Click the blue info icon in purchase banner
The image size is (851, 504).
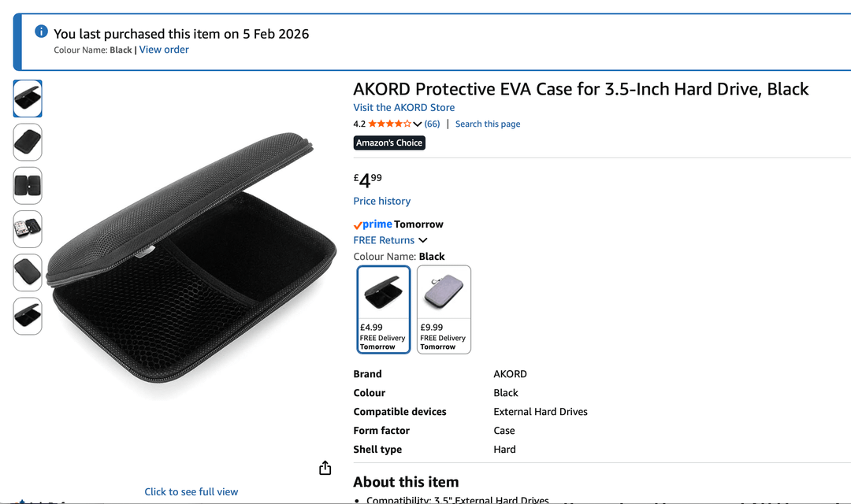[42, 31]
